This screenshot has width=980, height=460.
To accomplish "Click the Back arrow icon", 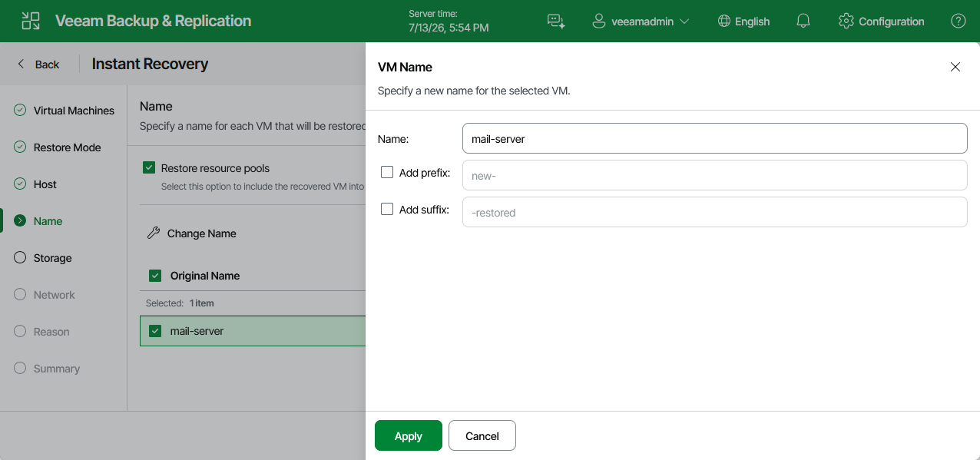I will (x=22, y=65).
